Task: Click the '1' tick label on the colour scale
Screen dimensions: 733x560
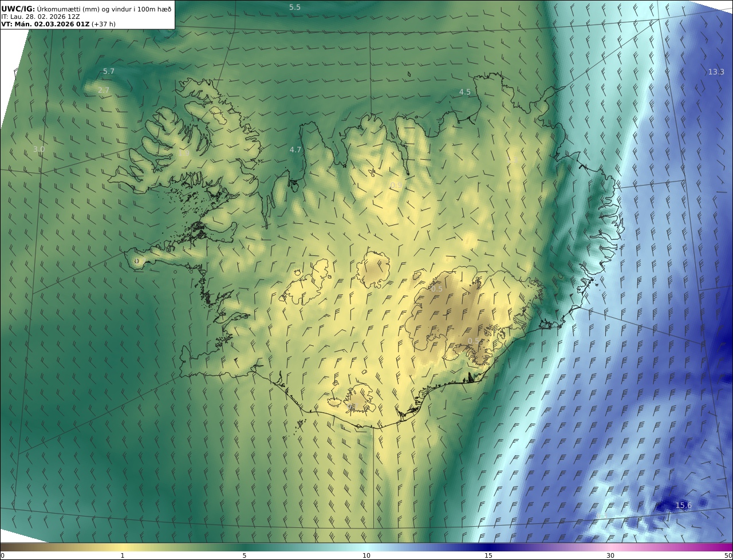Action: click(x=122, y=555)
